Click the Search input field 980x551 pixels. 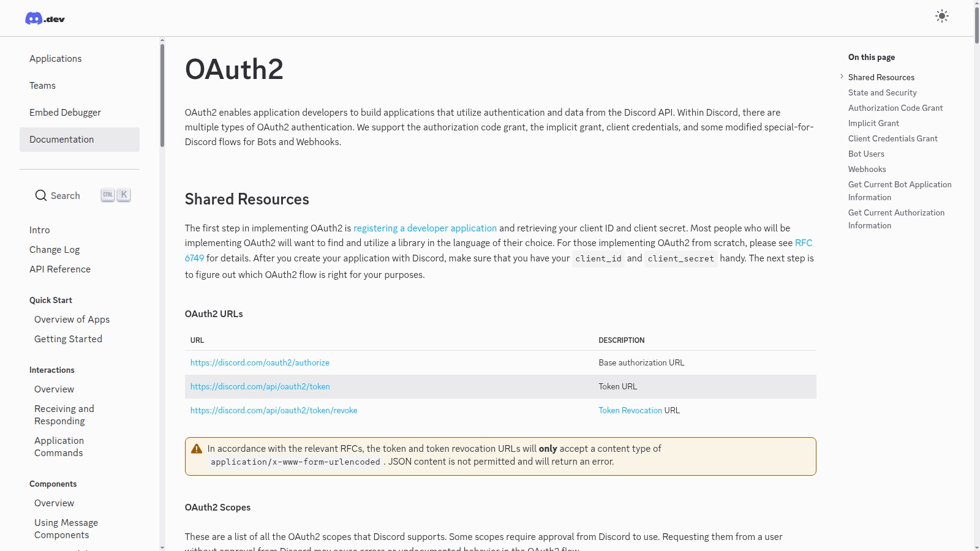point(66,196)
